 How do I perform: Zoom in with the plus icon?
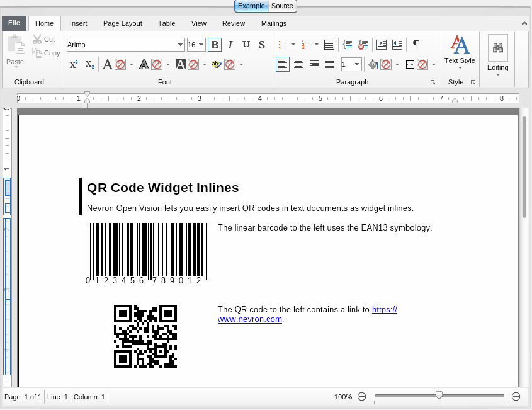[516, 396]
